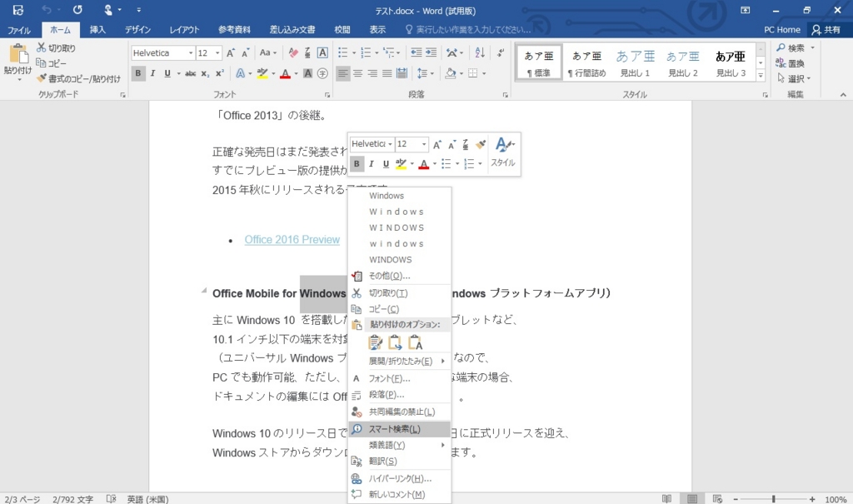Click the right alignment icon in ribbon
The image size is (853, 504).
tap(372, 73)
